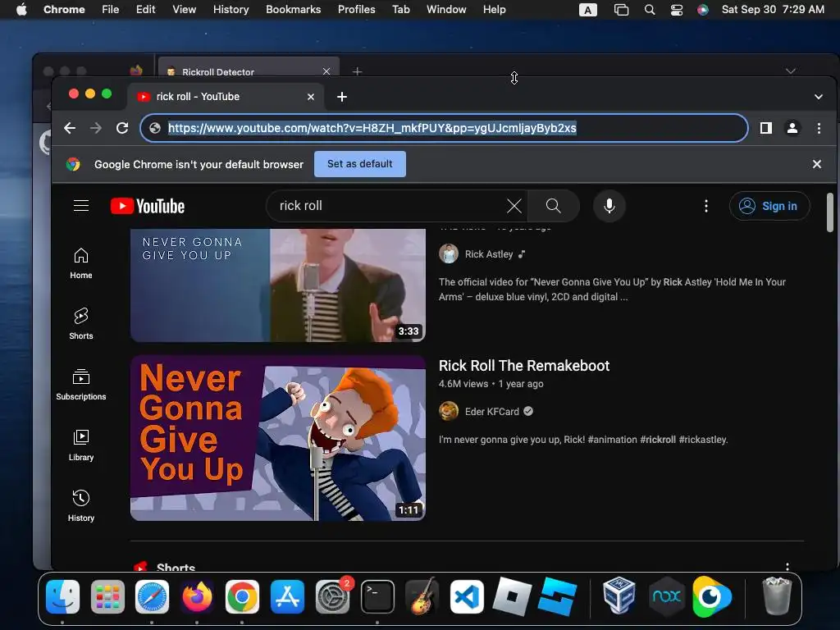Open the Tab menu
Viewport: 840px width, 630px height.
point(400,9)
